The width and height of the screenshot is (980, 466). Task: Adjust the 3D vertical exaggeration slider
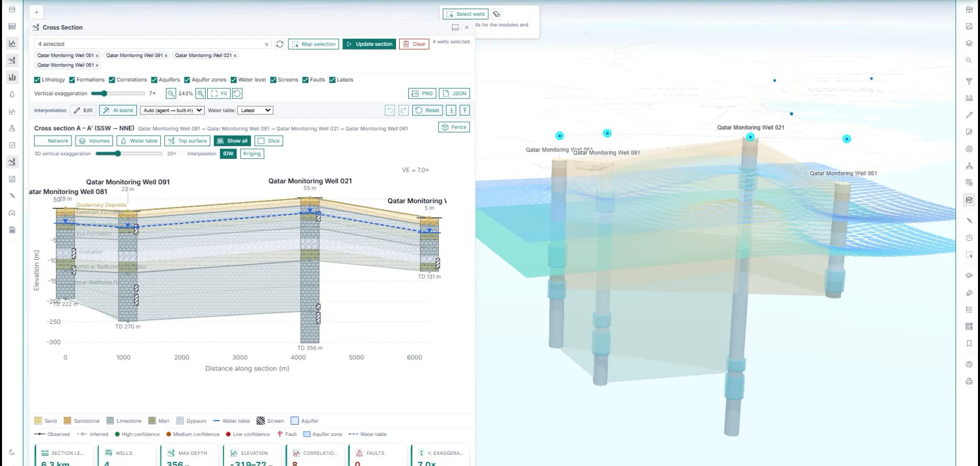129,154
